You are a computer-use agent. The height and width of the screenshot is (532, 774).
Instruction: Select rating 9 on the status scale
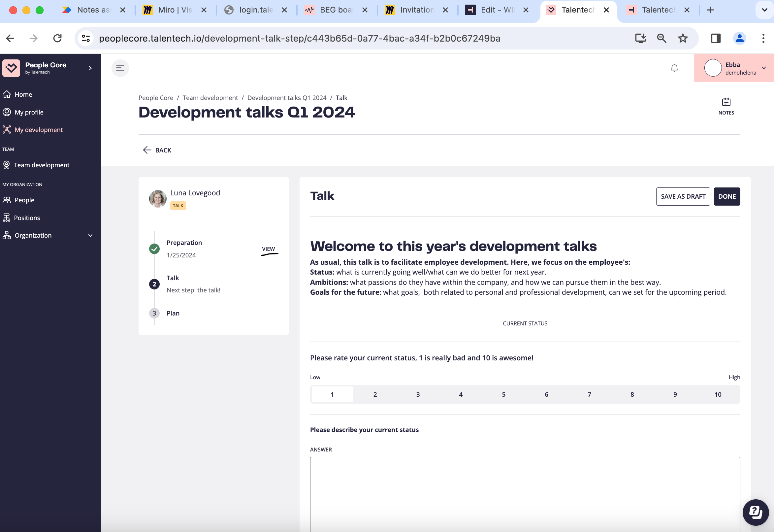675,394
